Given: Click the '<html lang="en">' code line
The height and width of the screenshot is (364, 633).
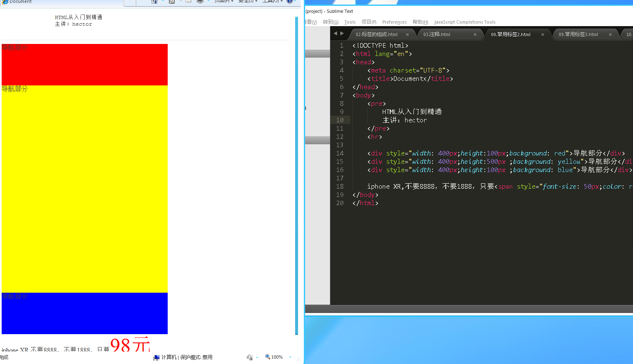Looking at the screenshot, I should [x=382, y=54].
